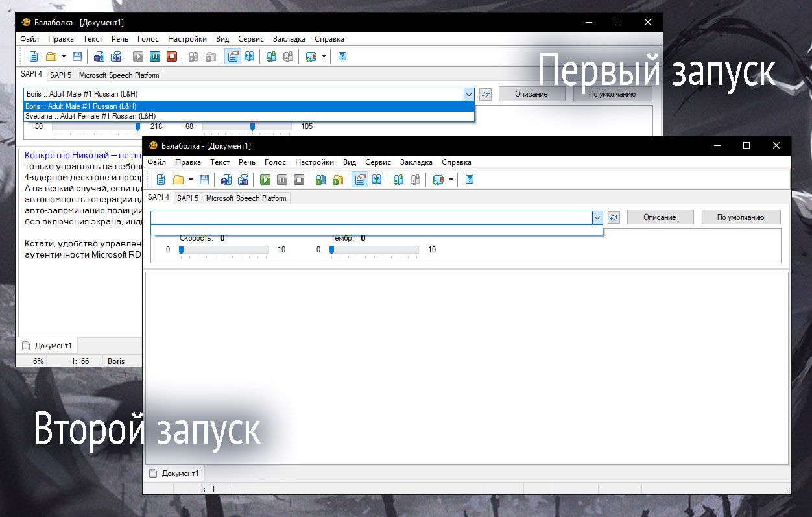812x517 pixels.
Task: Click folder-with-play-arrow icon in front window toolbar
Action: pos(337,180)
